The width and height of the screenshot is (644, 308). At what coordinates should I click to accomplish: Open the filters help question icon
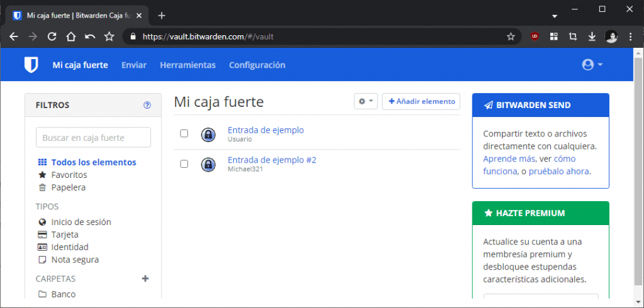[x=147, y=105]
